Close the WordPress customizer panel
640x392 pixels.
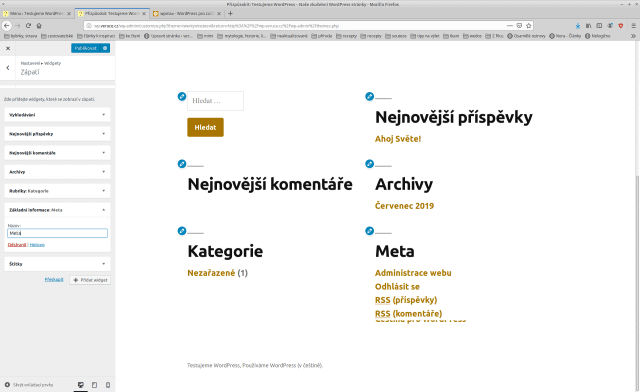click(8, 48)
